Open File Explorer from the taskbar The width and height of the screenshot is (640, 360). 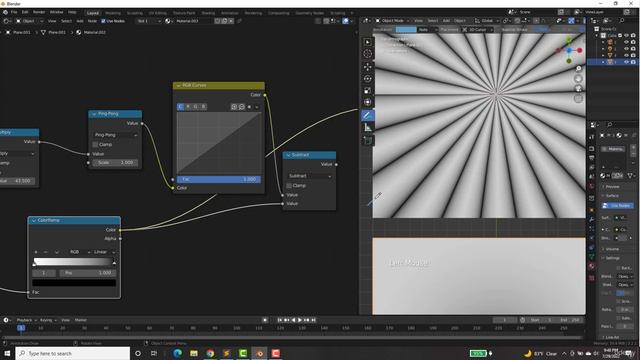[x=194, y=353]
